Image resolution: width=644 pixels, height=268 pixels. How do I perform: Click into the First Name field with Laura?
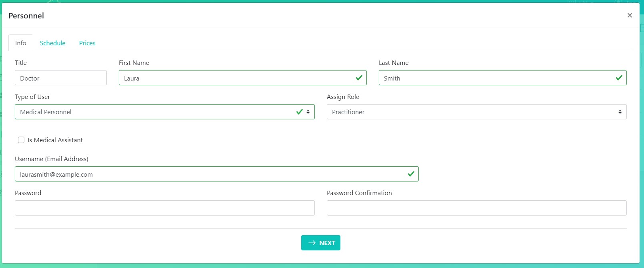(x=236, y=78)
